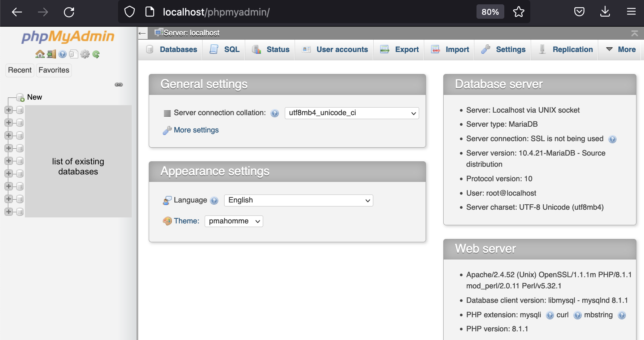This screenshot has height=340, width=644.
Task: Click the Server: localhost breadcrumb
Action: click(x=191, y=33)
